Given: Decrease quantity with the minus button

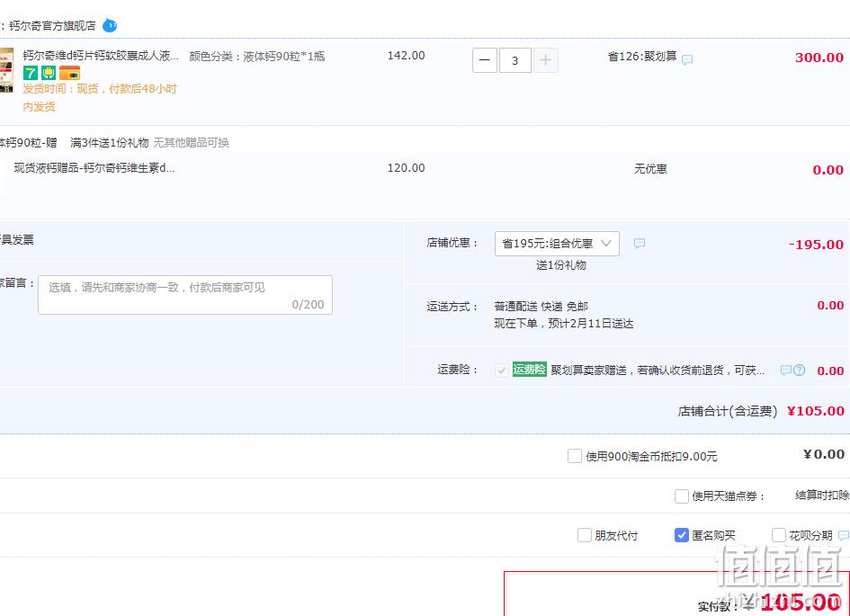Looking at the screenshot, I should tap(485, 60).
